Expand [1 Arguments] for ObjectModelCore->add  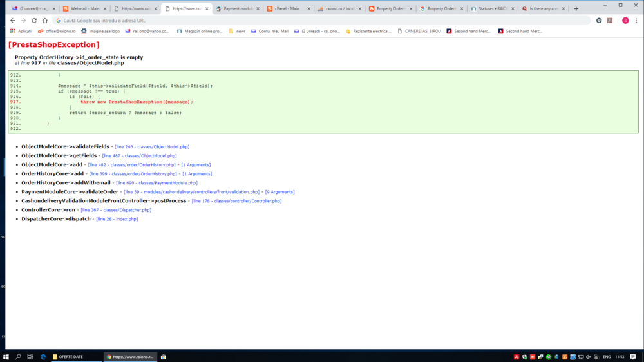point(196,165)
